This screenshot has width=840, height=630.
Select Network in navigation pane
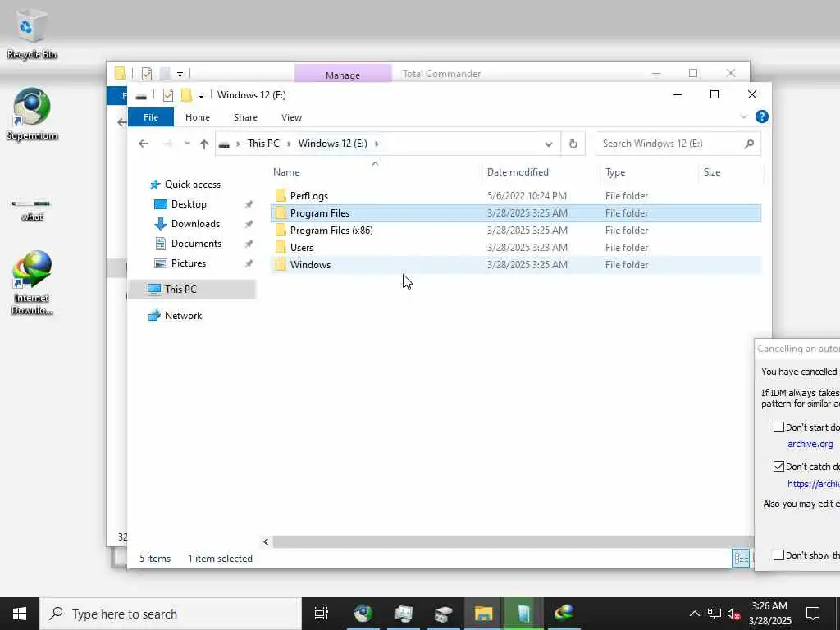pos(183,316)
